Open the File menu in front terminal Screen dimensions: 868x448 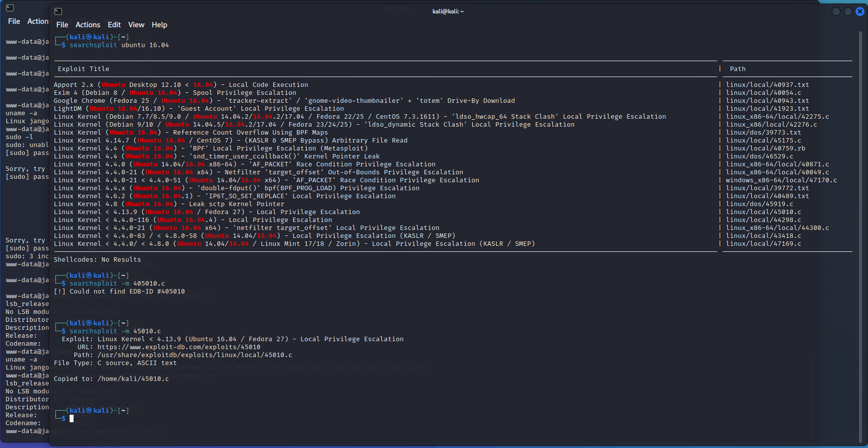62,25
